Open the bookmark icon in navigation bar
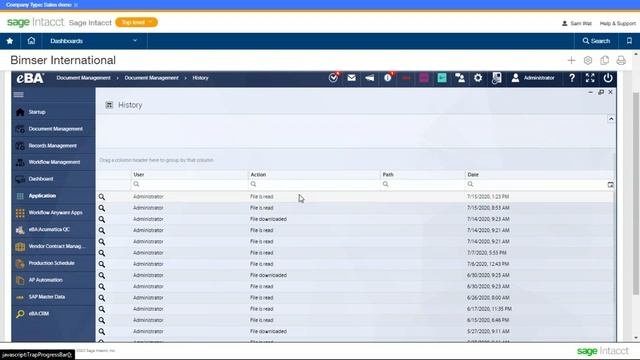 coord(629,41)
